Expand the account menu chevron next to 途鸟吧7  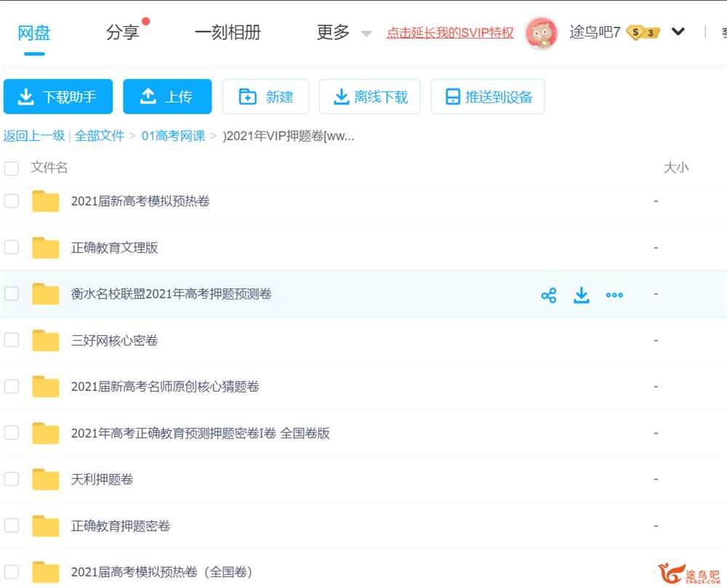click(x=678, y=31)
